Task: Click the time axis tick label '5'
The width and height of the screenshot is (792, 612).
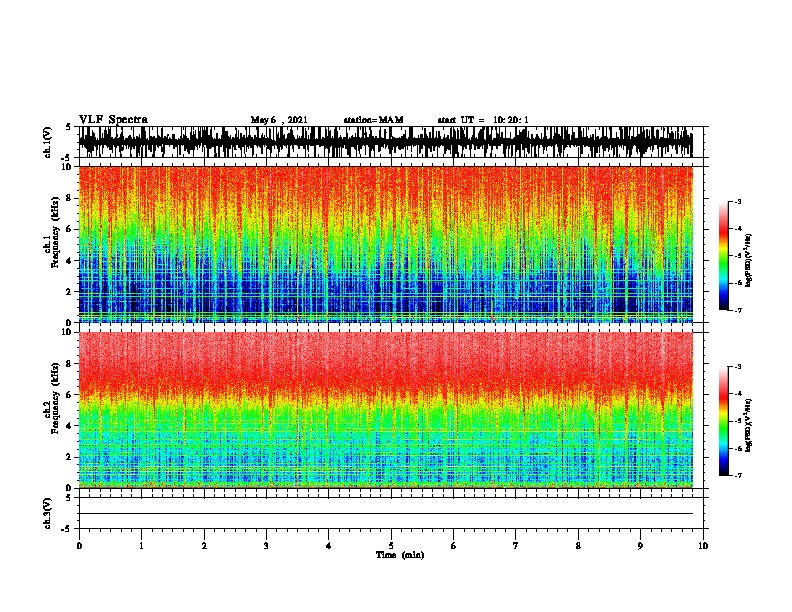Action: tap(391, 546)
